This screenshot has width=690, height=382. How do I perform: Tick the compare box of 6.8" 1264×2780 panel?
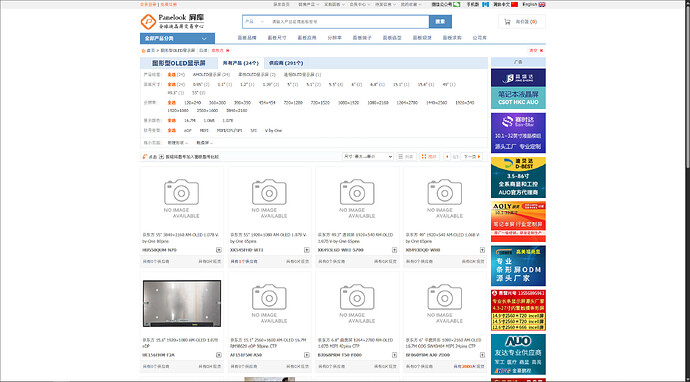[394, 355]
